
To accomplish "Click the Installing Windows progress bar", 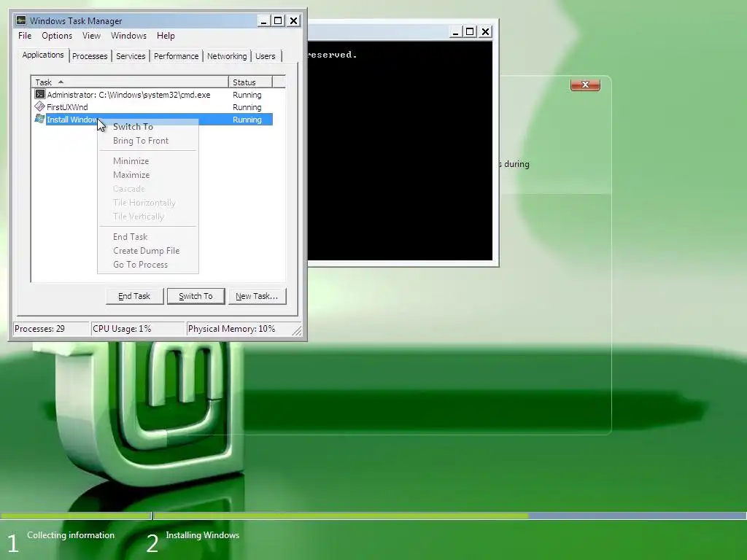I will pyautogui.click(x=449, y=516).
